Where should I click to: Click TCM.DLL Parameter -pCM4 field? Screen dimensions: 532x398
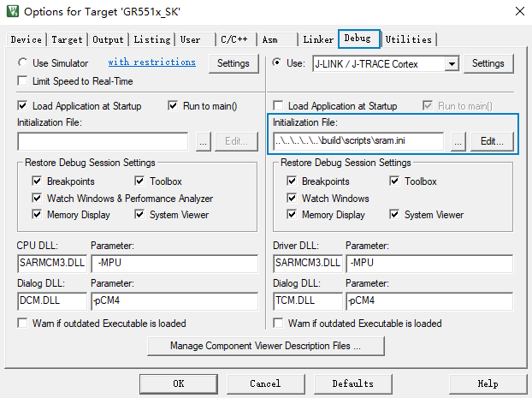429,301
